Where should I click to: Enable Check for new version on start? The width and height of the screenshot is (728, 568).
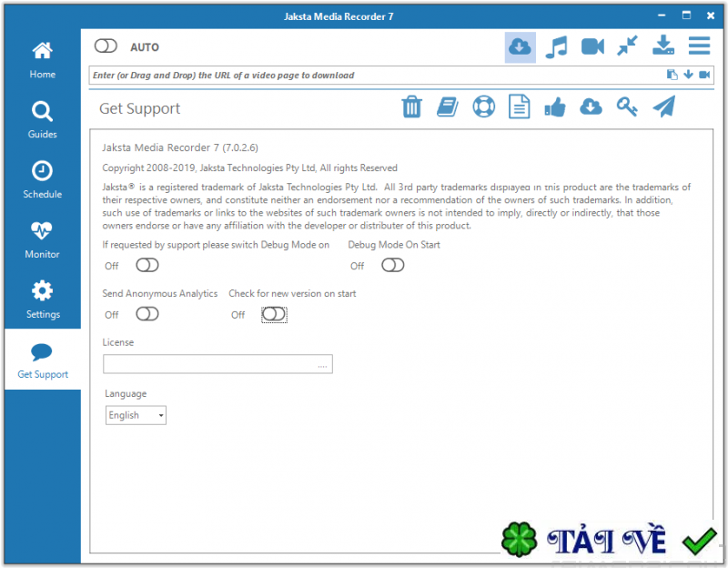pyautogui.click(x=274, y=314)
